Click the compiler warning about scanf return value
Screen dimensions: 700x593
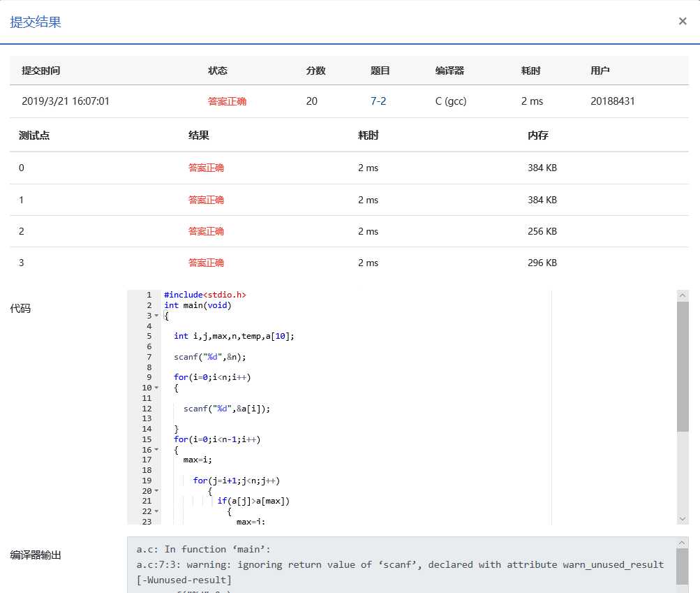[x=401, y=572]
